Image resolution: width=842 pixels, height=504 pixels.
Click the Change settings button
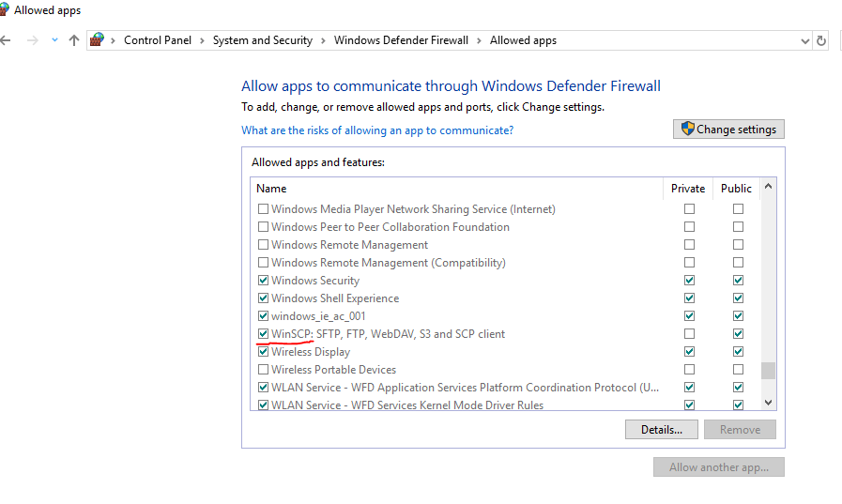pyautogui.click(x=728, y=130)
